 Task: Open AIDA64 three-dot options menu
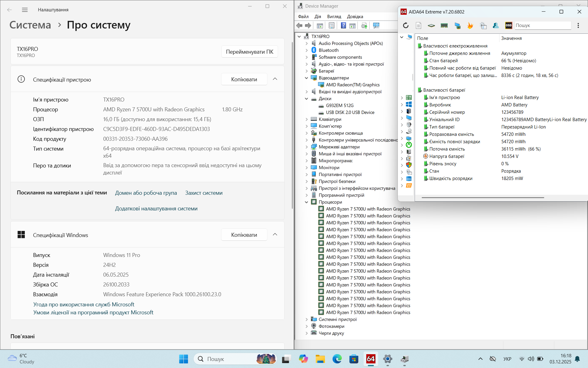pos(578,25)
